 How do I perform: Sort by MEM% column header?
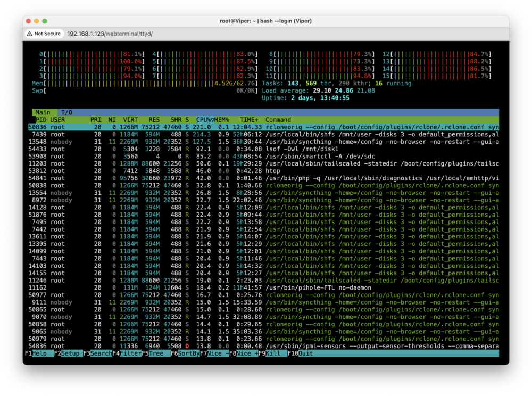pos(221,120)
